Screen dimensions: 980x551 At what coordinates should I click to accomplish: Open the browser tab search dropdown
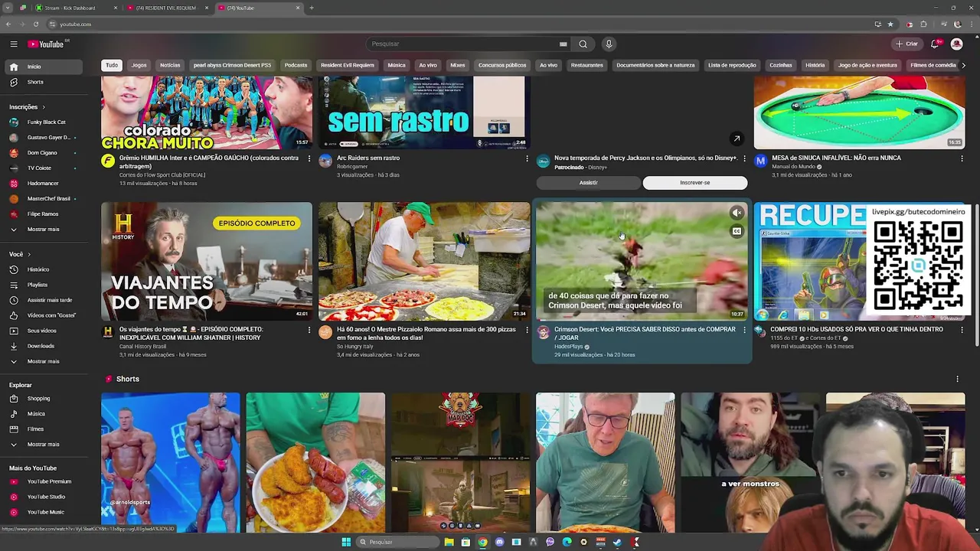coord(9,8)
